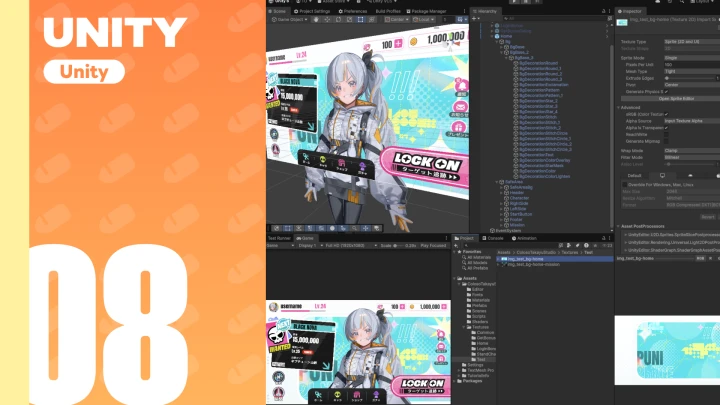
Task: Click the monitor platform icon in Inspector
Action: [x=662, y=175]
